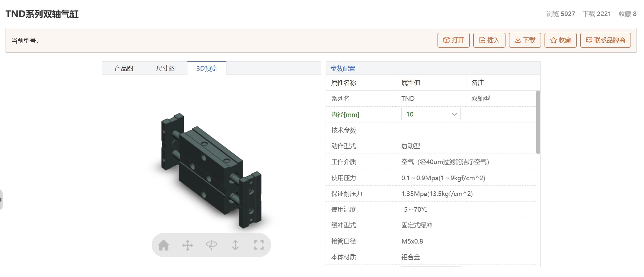Screen dimensions: 644x277
Task: Click the 动作型式 row label
Action: 344,146
